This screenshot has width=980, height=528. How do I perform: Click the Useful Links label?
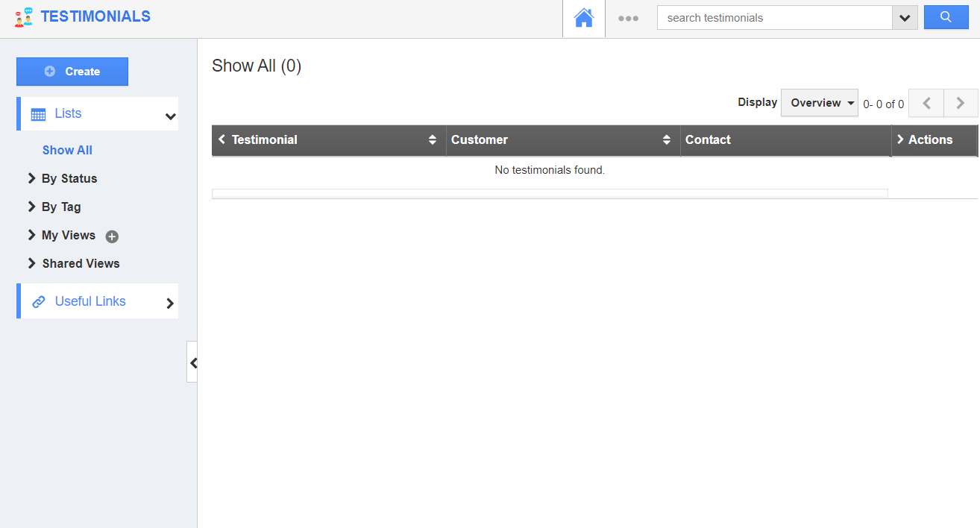tap(90, 301)
